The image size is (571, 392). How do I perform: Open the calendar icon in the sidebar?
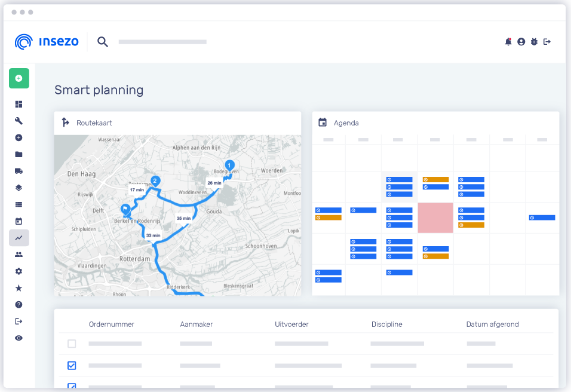tap(19, 221)
